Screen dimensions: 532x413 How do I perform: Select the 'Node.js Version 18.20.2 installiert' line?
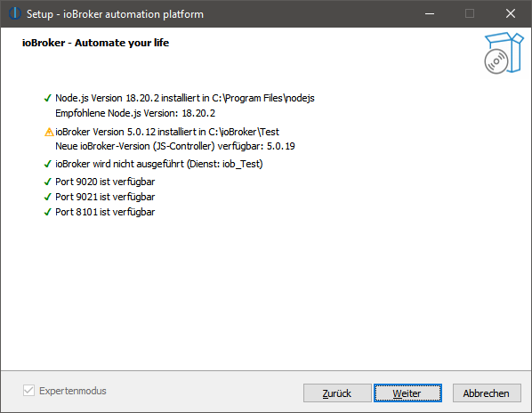pyautogui.click(x=185, y=98)
